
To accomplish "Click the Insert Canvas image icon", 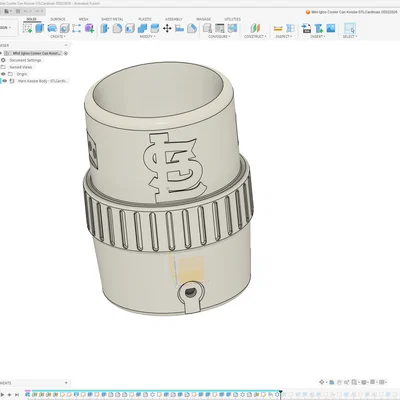I will [331, 28].
